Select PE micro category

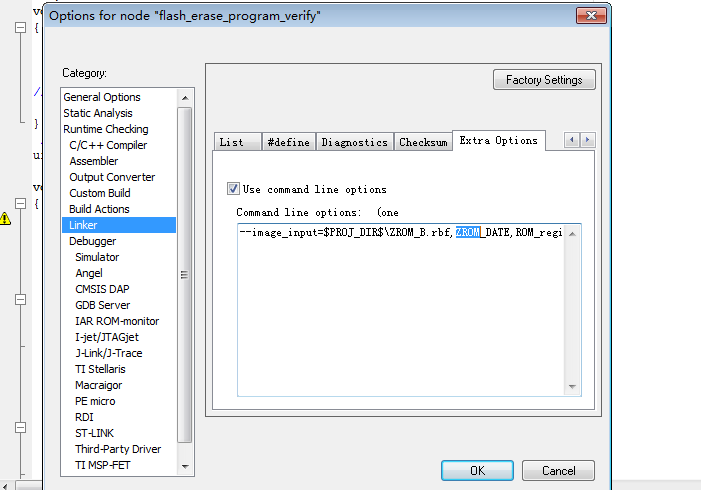(95, 401)
